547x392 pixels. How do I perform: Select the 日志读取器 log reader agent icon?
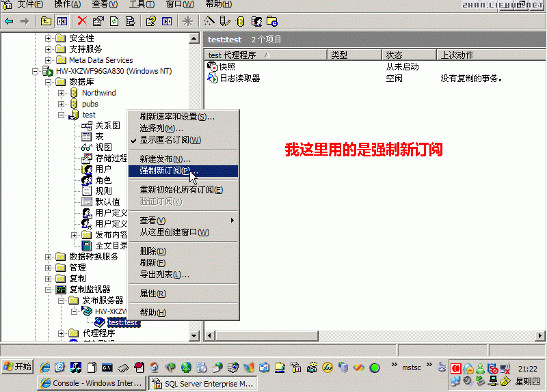pos(212,78)
